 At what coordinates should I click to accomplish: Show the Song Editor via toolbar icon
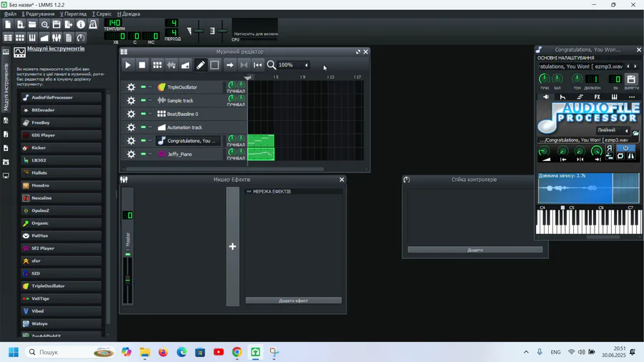[x=8, y=38]
